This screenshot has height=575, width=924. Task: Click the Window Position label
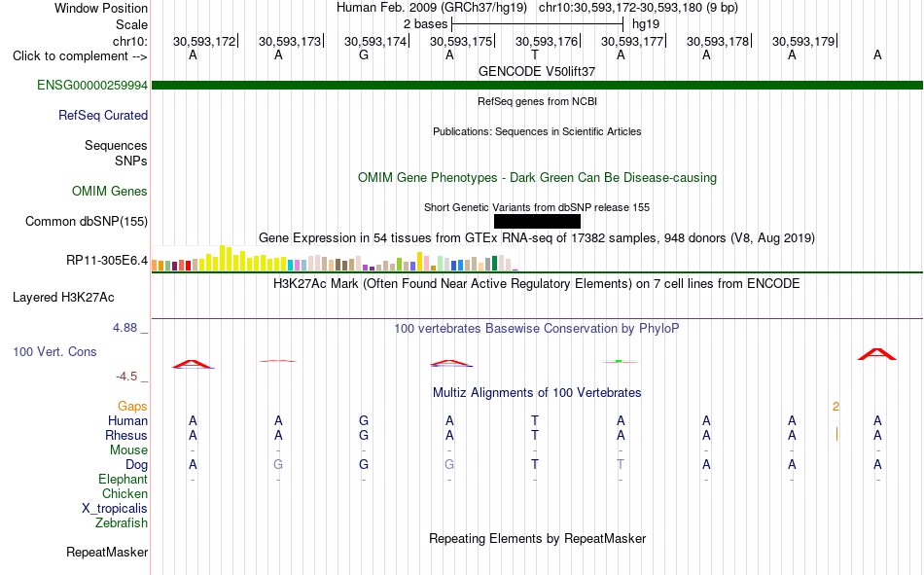(x=101, y=8)
